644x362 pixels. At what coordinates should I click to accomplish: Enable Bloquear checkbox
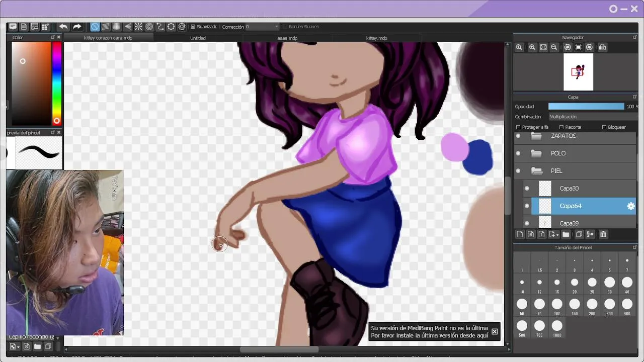pyautogui.click(x=604, y=127)
